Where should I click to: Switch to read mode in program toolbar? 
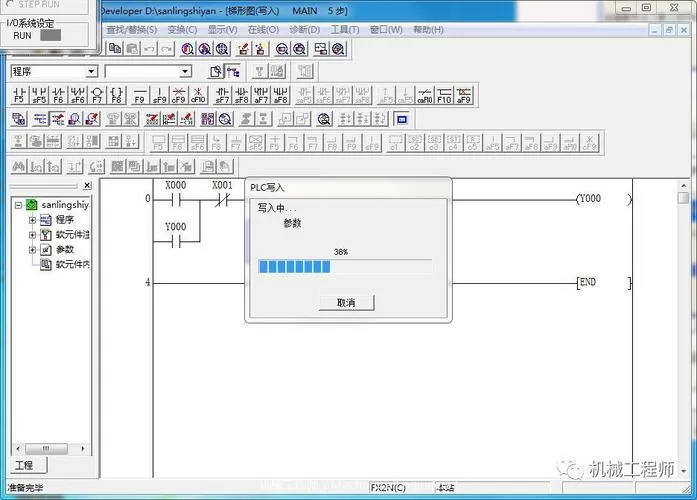point(40,119)
